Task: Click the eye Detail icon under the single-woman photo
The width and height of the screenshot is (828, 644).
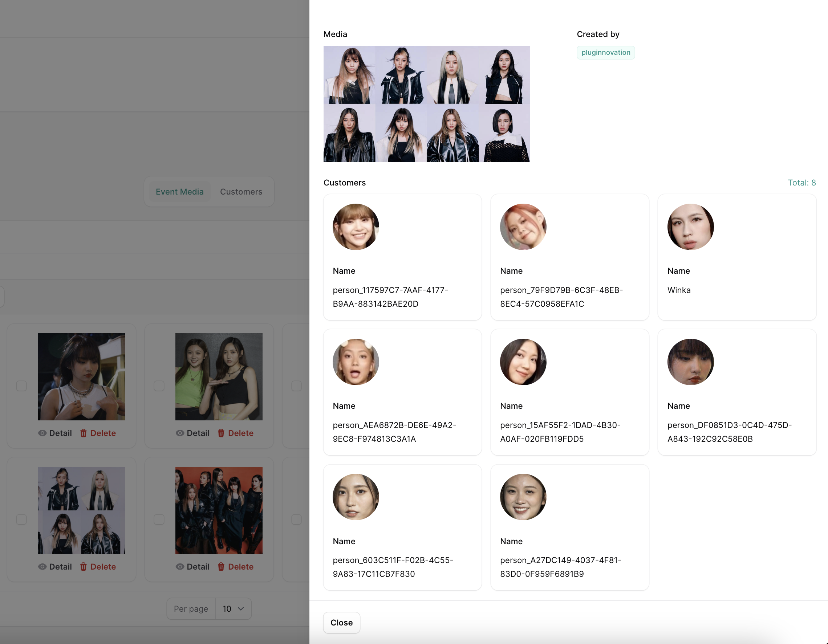Action: point(42,433)
